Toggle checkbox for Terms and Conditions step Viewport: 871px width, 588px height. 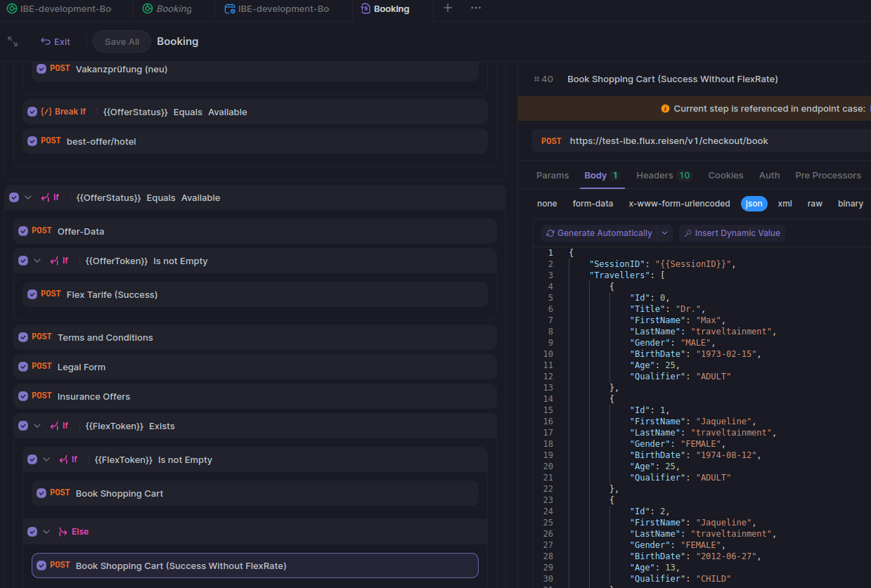(x=23, y=337)
